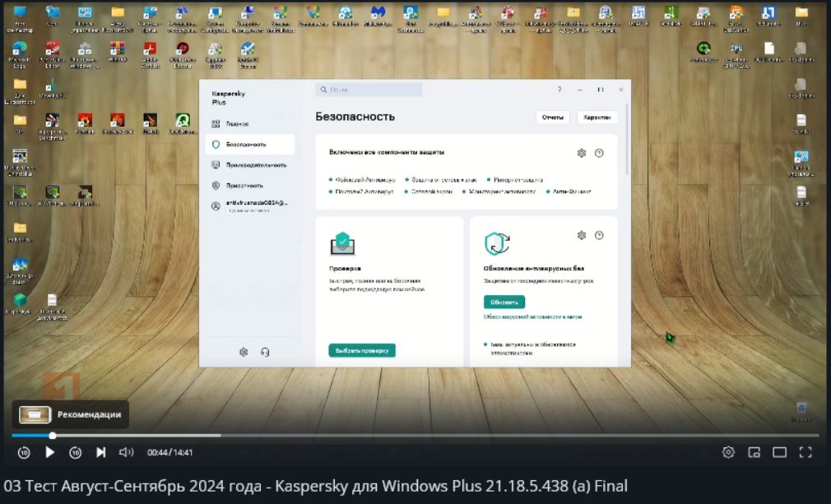Open protection components settings gear

coord(582,153)
